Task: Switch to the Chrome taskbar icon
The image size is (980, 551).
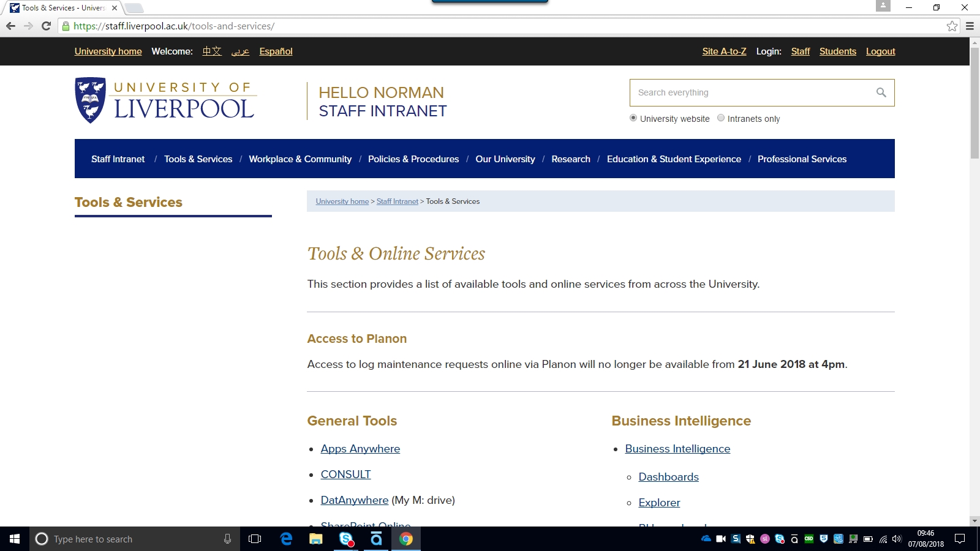Action: click(406, 539)
